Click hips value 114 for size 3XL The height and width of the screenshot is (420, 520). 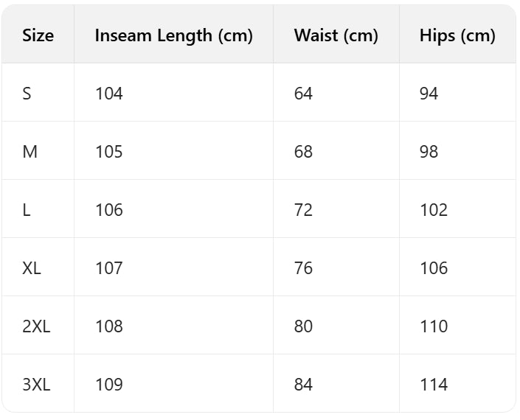tap(434, 385)
